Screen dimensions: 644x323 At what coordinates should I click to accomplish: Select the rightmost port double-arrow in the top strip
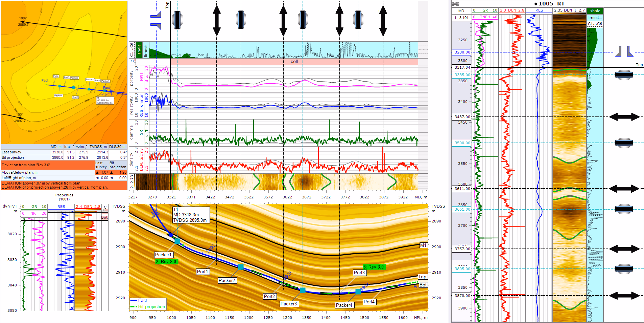383,20
